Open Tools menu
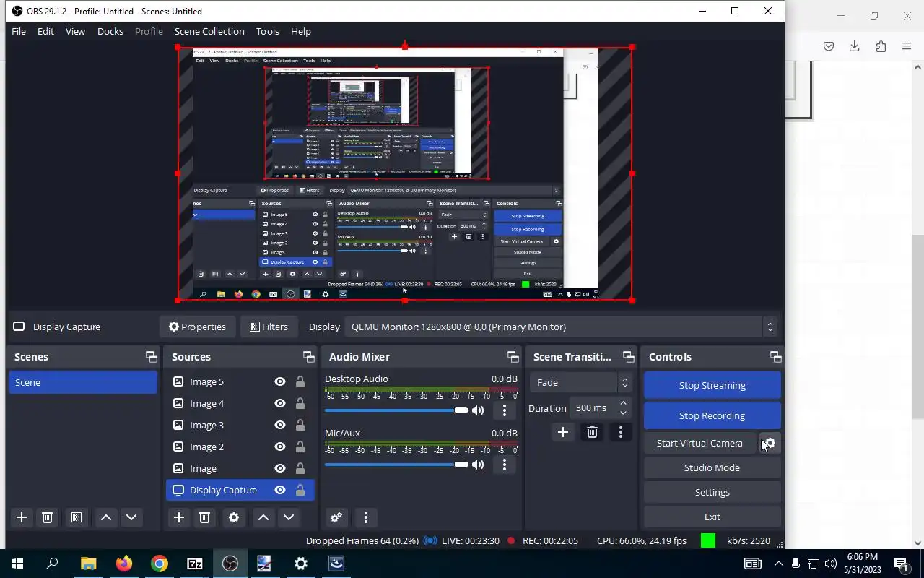 pos(267,31)
